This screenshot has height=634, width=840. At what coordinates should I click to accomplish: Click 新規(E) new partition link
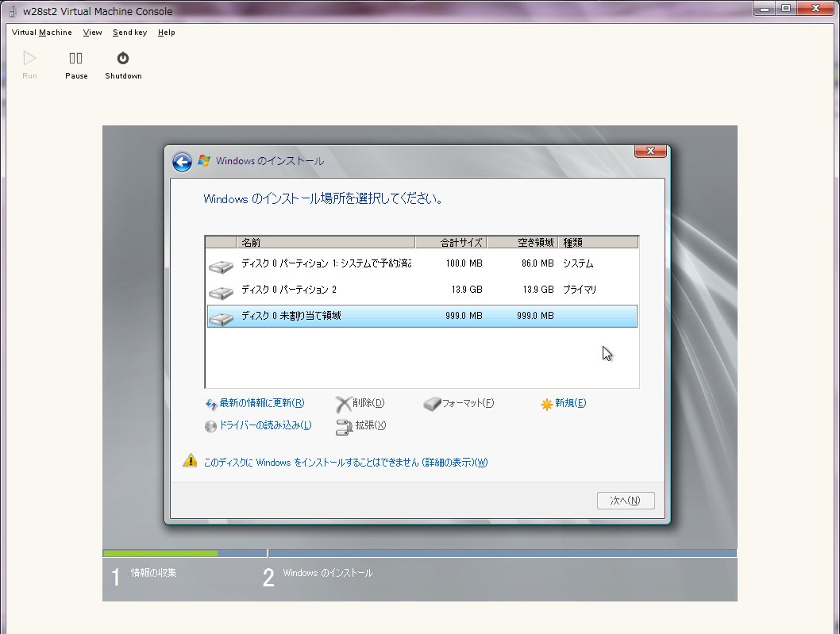(x=571, y=403)
